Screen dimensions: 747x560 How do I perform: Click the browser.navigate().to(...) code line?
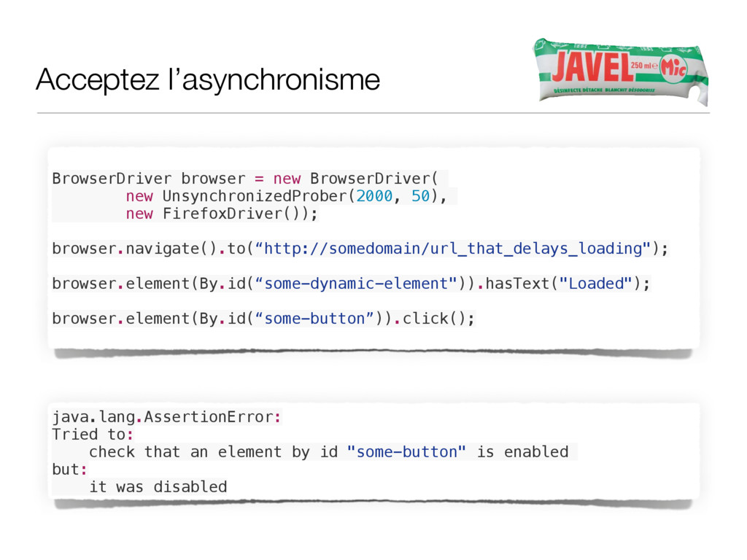360,249
